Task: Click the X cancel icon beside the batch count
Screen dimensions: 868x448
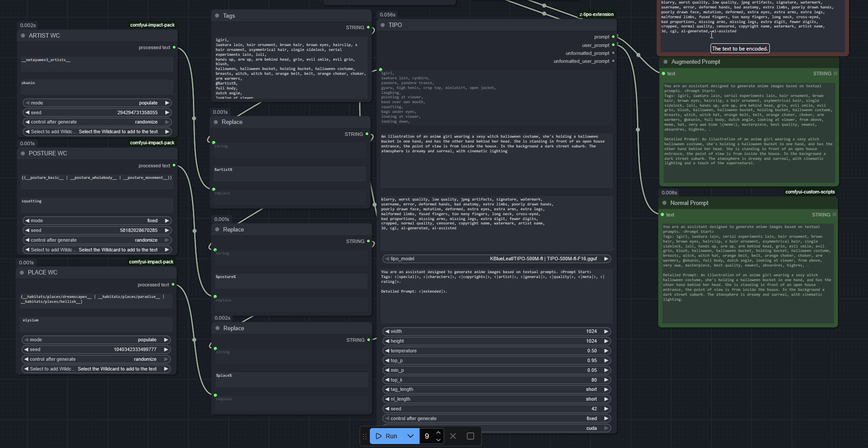Action: coord(453,436)
